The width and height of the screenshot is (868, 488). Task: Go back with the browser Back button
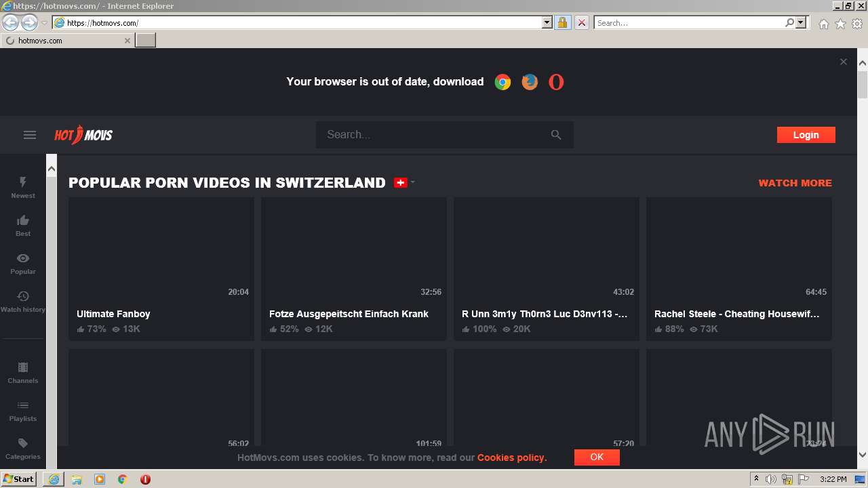coord(10,23)
